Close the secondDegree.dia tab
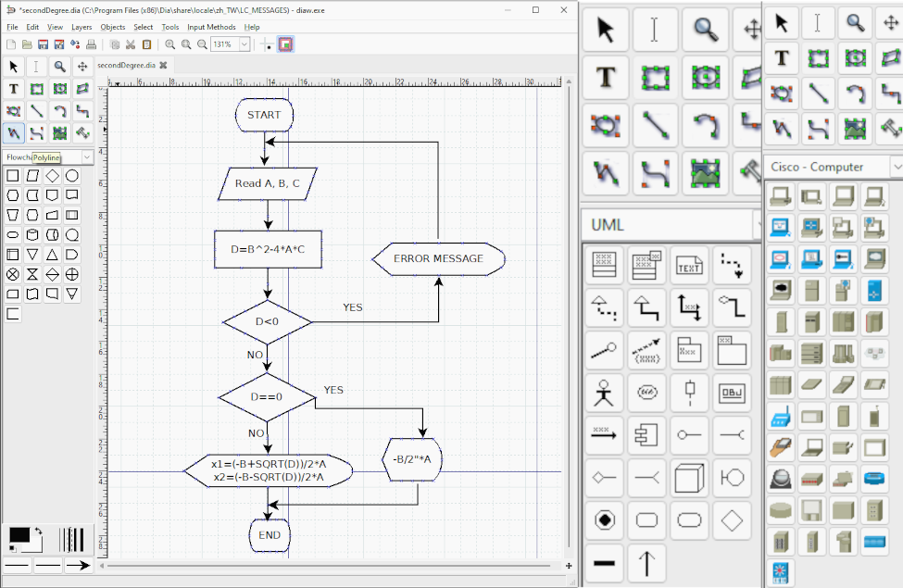This screenshot has height=588, width=903. (163, 66)
